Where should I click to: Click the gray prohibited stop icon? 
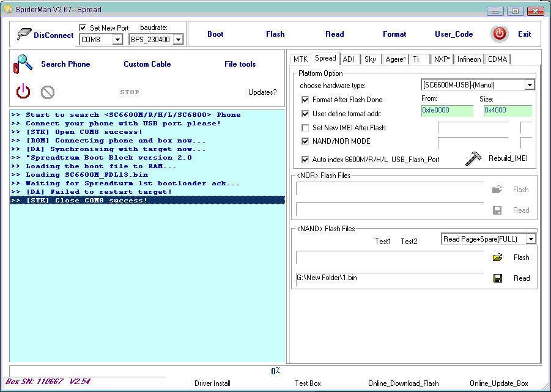(48, 92)
